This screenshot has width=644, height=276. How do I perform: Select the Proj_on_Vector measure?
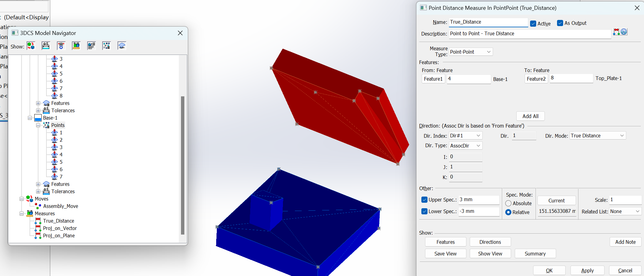60,228
